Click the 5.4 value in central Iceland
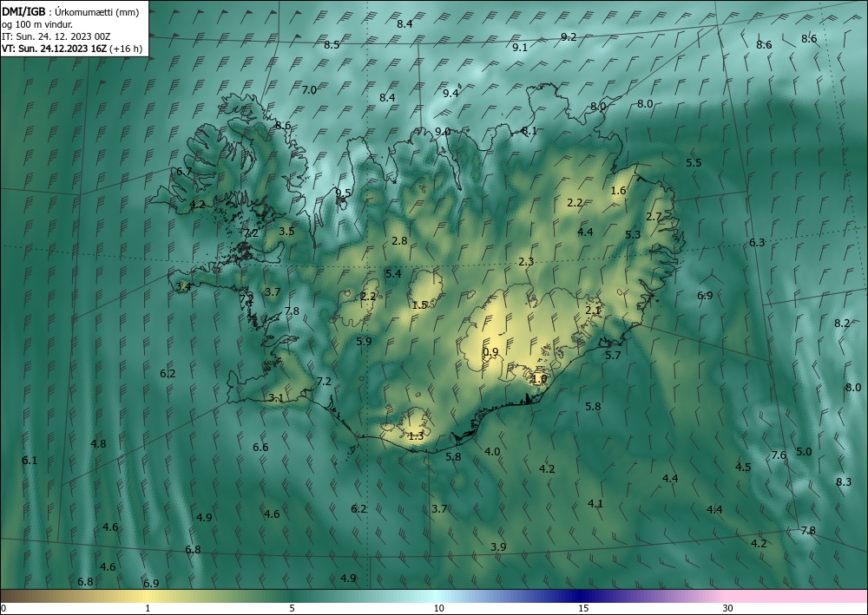The image size is (868, 615). click(x=393, y=274)
